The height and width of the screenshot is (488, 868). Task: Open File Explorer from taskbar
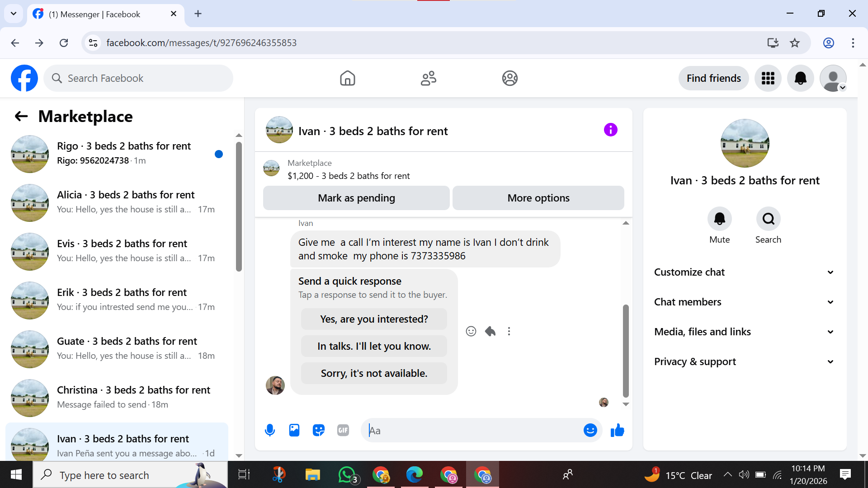click(x=312, y=475)
